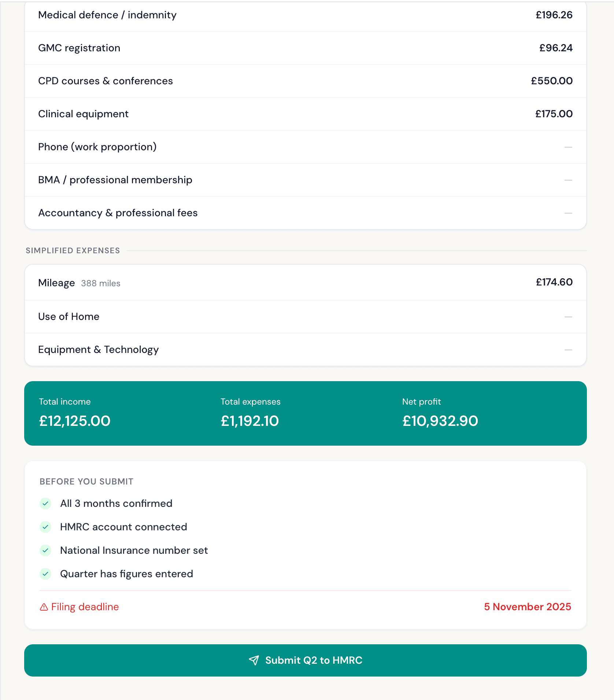The height and width of the screenshot is (700, 614).
Task: Click the check icon beside HMRC account connected
Action: (45, 527)
